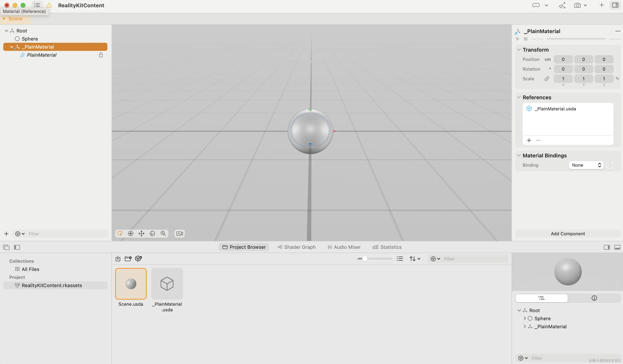Screen dimensions: 623x364
Task: Open the headset device dropdown arrow
Action: (x=546, y=5)
